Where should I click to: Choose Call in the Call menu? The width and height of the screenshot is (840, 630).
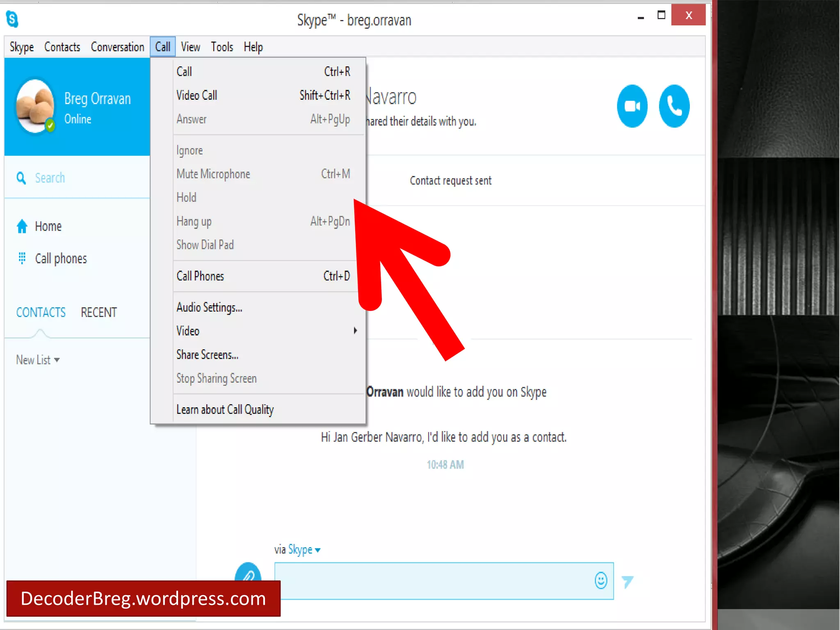(x=263, y=72)
